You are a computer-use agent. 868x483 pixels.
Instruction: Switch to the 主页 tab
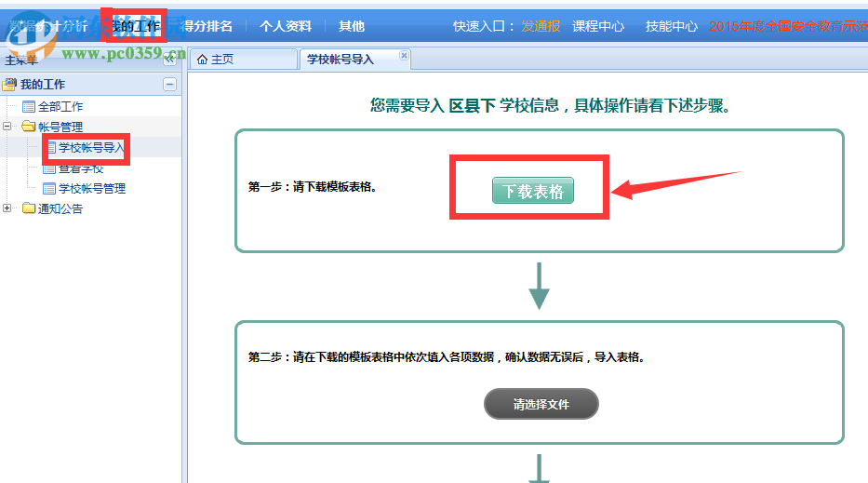244,60
